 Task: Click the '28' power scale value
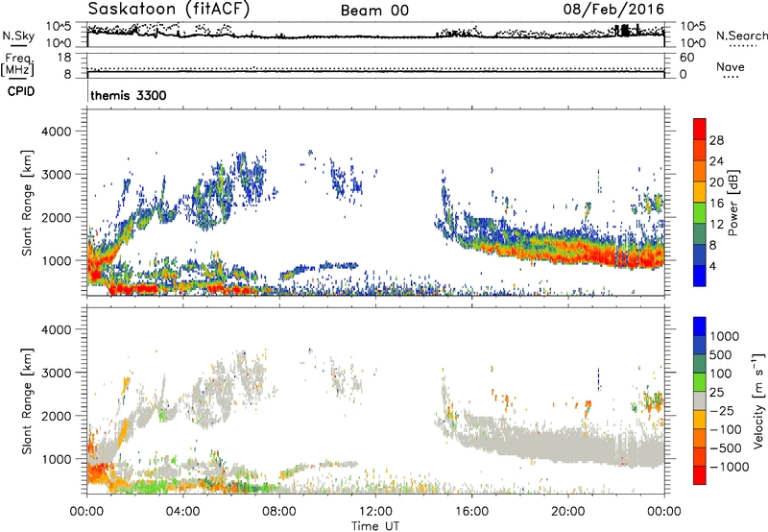tap(716, 140)
